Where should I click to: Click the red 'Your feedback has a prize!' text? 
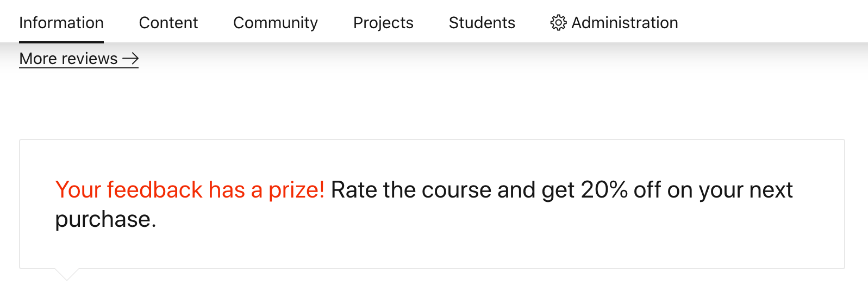point(190,190)
